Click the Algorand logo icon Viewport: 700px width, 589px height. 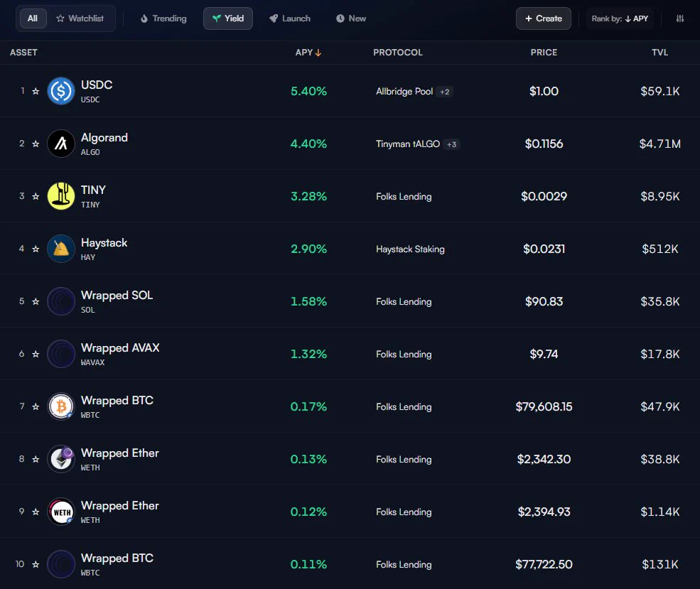coord(61,144)
